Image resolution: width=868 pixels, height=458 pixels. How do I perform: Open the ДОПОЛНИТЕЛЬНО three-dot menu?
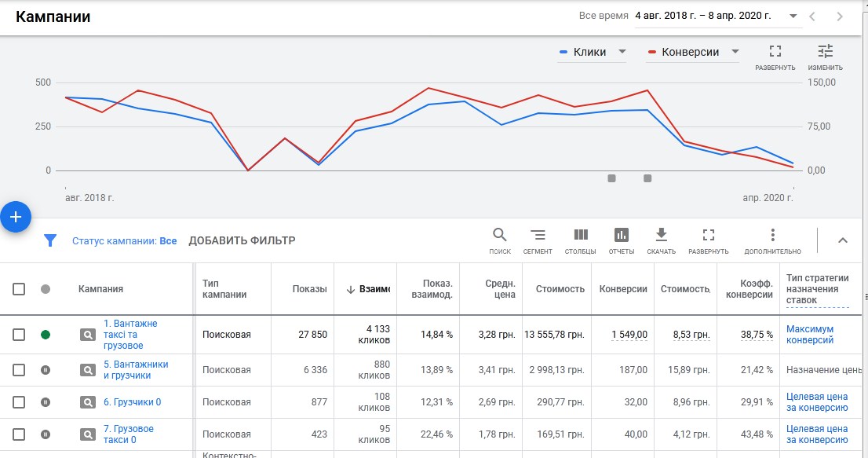773,234
